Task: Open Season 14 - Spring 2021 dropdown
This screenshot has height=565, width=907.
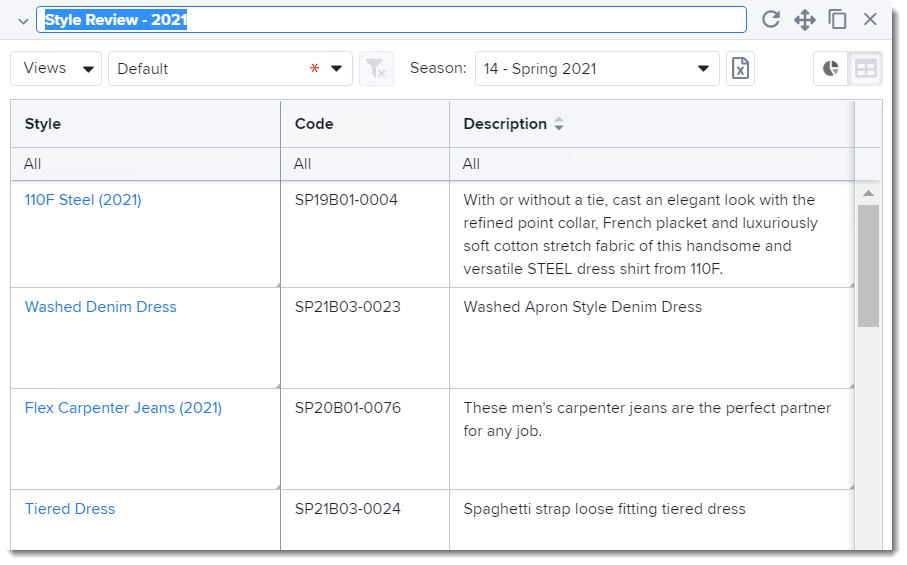Action: click(597, 69)
